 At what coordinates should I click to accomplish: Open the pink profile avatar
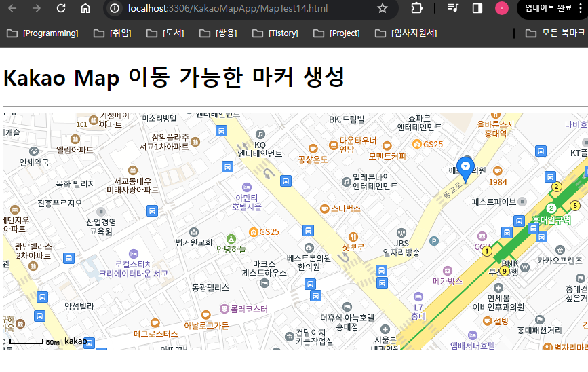coord(502,8)
